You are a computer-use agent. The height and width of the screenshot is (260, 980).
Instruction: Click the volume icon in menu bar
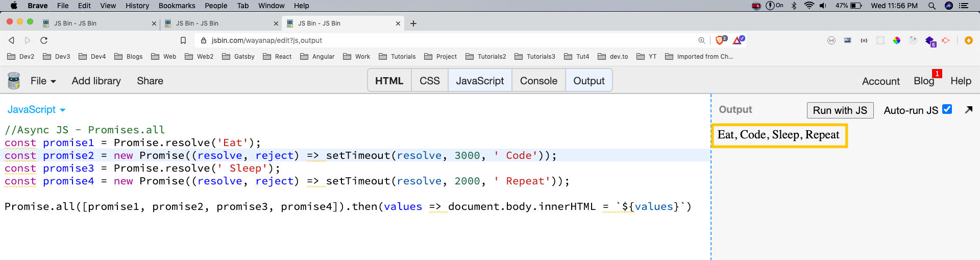(823, 6)
